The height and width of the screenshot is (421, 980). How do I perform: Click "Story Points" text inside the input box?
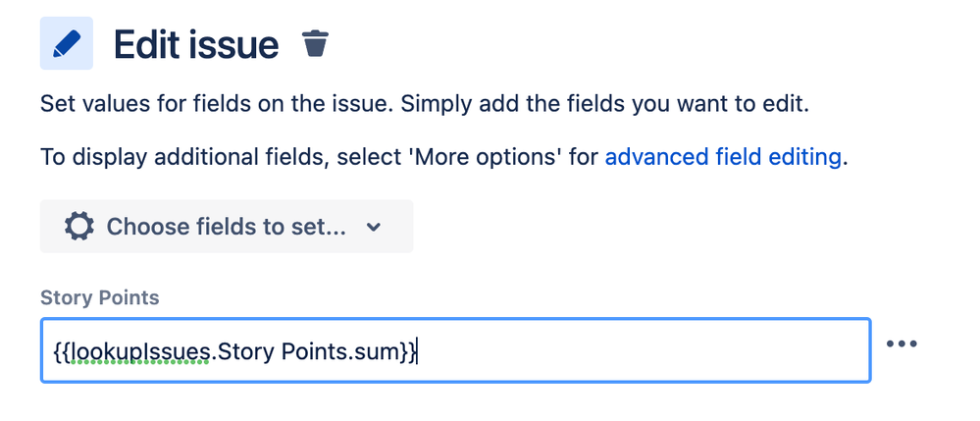click(x=282, y=352)
